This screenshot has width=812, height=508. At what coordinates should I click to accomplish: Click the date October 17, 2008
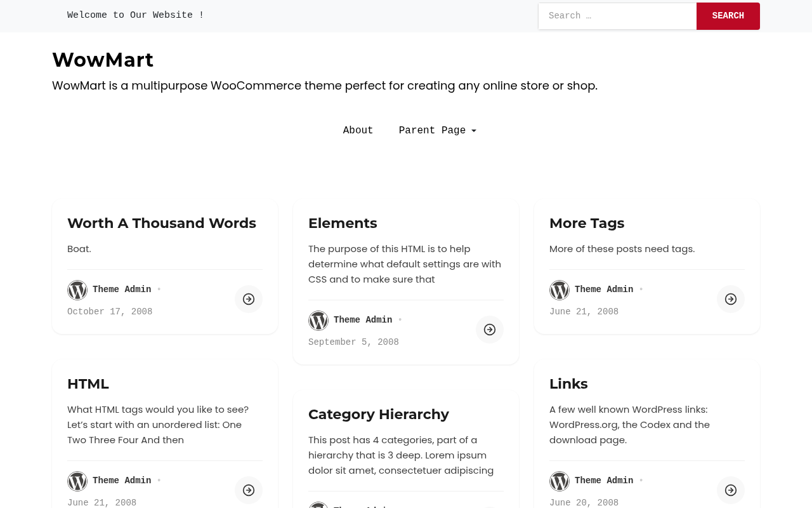[110, 312]
